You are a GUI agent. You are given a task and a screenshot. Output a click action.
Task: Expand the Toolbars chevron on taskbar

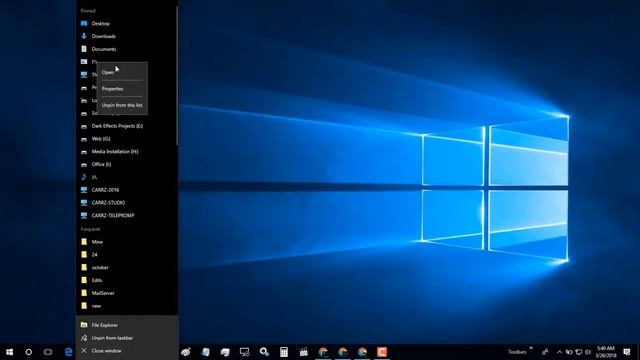pos(531,349)
